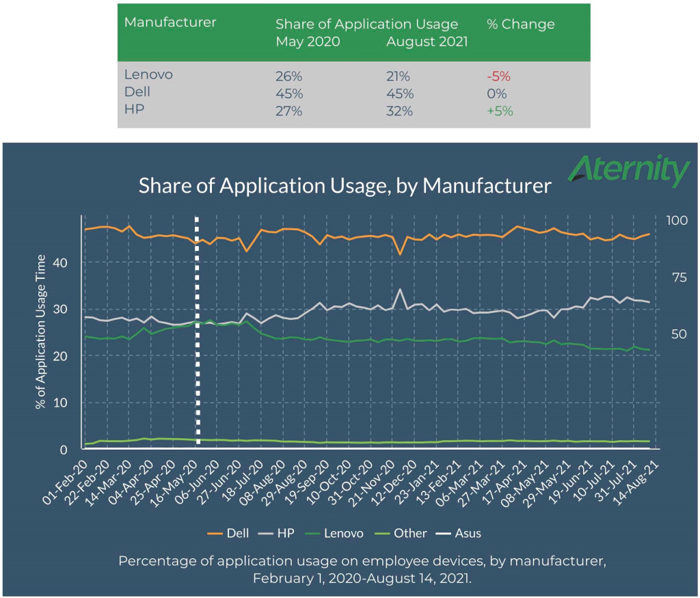This screenshot has height=598, width=700.
Task: Click the 29-Aug-20 date label
Action: click(284, 483)
